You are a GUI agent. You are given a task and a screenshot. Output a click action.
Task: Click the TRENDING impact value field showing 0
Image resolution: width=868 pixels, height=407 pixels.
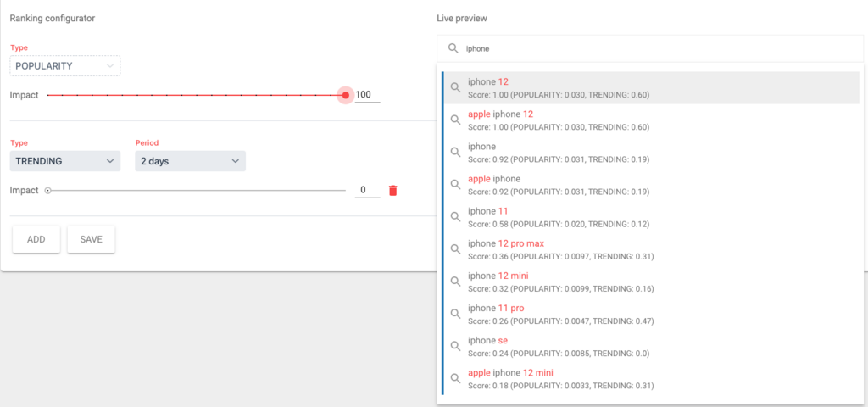coord(368,190)
